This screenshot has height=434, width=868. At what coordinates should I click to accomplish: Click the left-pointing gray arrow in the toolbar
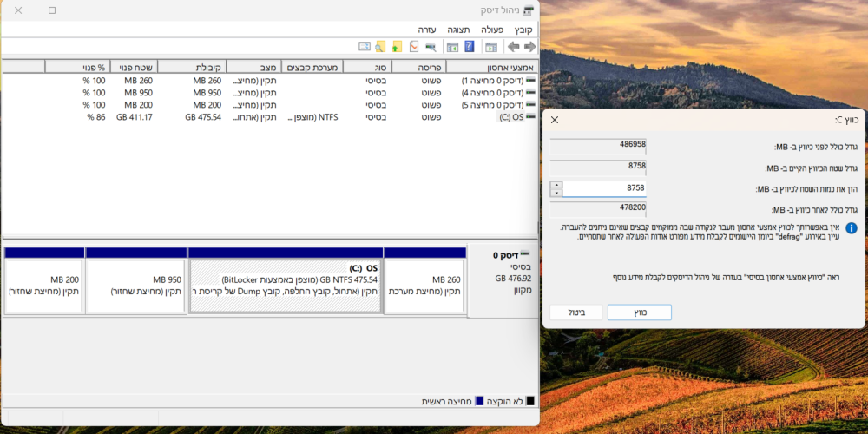514,47
